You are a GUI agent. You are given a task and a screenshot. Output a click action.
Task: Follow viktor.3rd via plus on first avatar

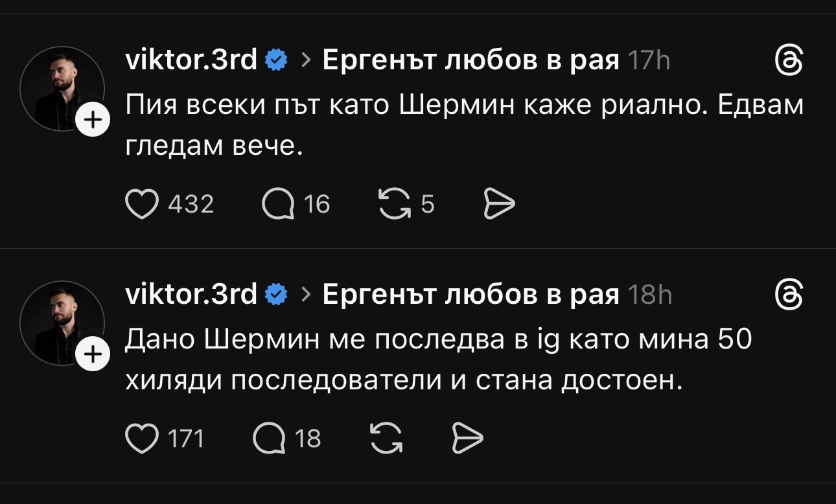(94, 121)
